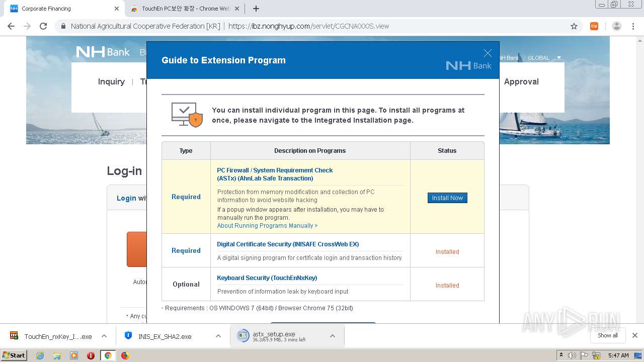Close the Corporate Financing tab

coord(117,9)
